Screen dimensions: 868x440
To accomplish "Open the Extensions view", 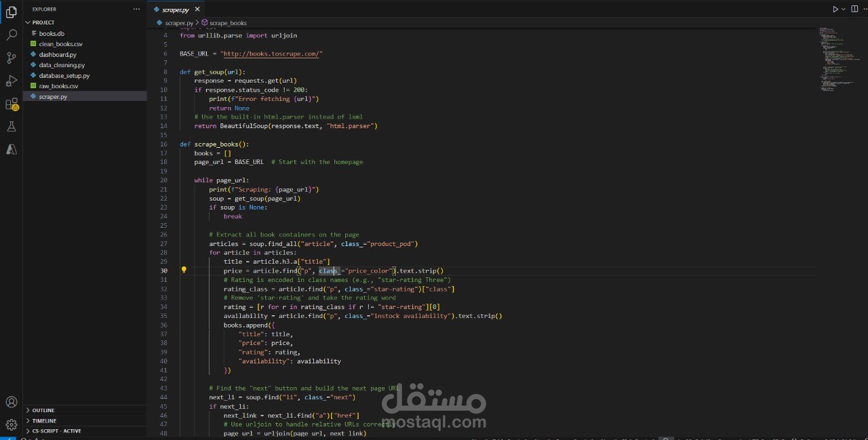I will [11, 104].
